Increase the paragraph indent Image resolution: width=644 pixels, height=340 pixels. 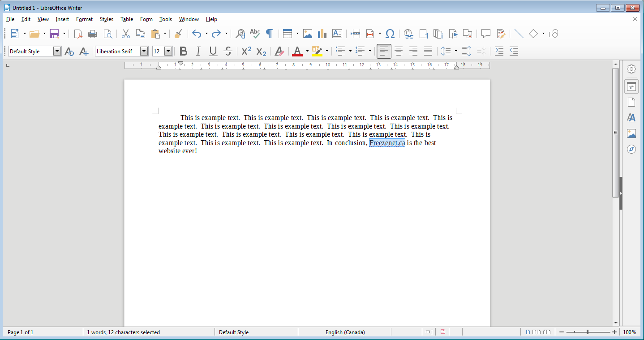point(499,52)
